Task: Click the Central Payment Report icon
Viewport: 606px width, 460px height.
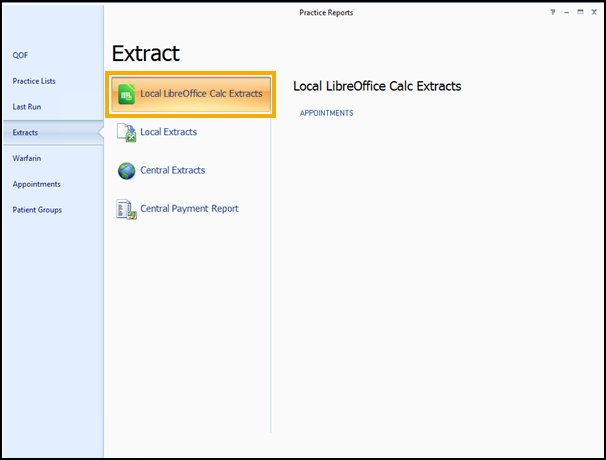Action: [126, 209]
